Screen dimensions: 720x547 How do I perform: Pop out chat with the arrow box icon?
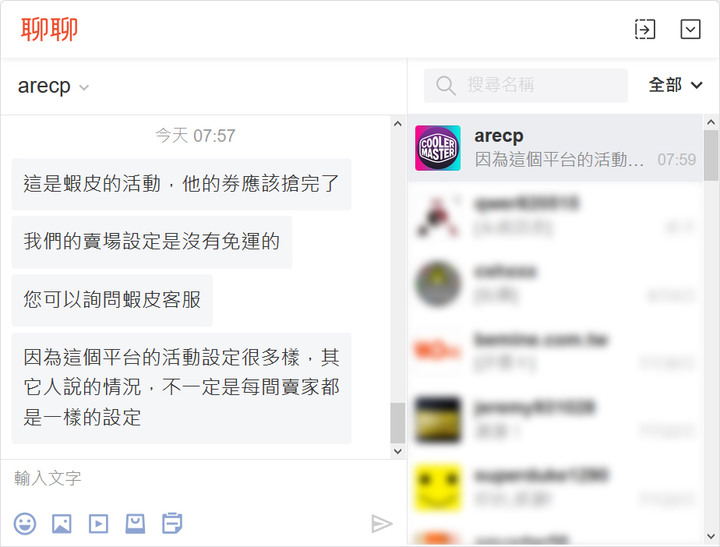(x=645, y=29)
